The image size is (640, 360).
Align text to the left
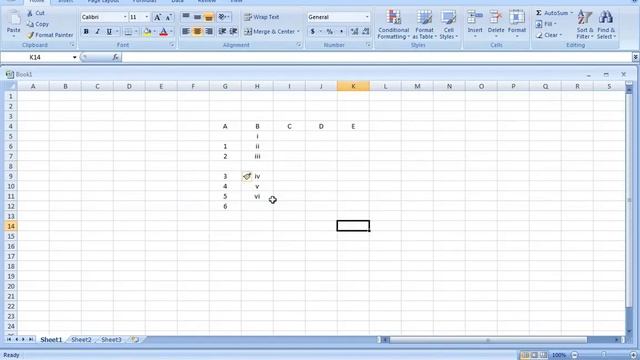click(186, 31)
